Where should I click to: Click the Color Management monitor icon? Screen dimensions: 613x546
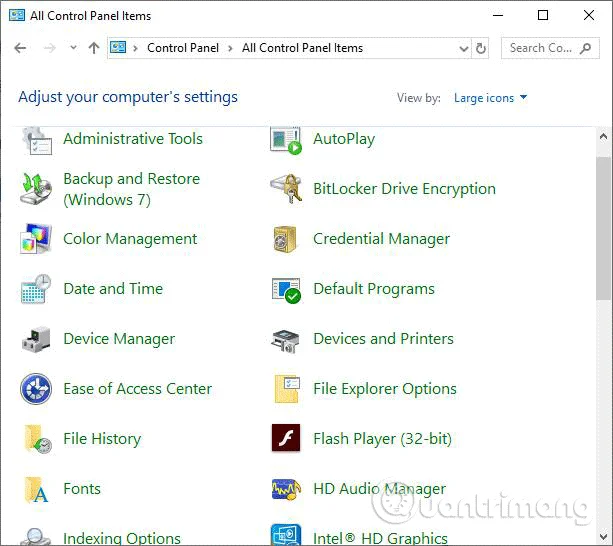pyautogui.click(x=36, y=239)
